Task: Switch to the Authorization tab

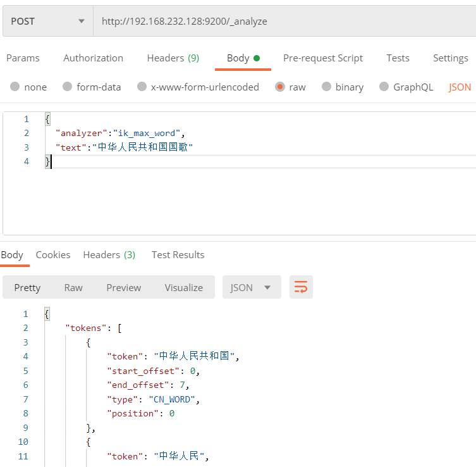Action: (93, 58)
